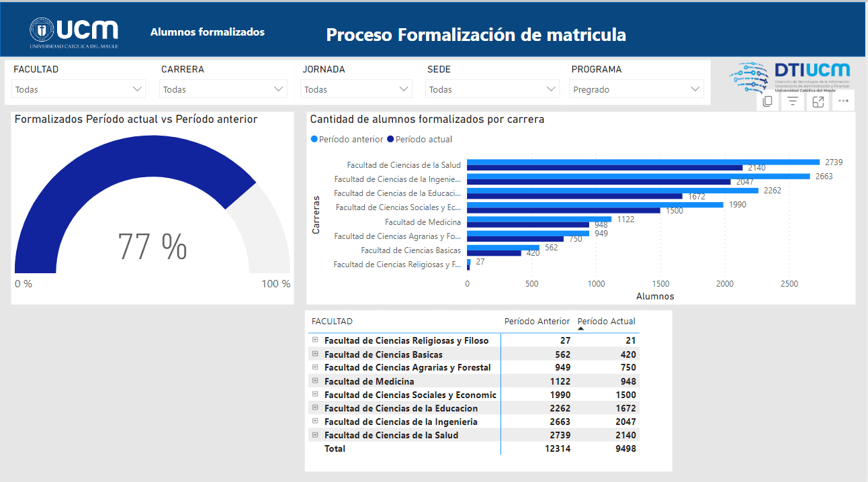Toggle the Período anterior legend item
Image resolution: width=868 pixels, height=482 pixels.
[x=347, y=140]
